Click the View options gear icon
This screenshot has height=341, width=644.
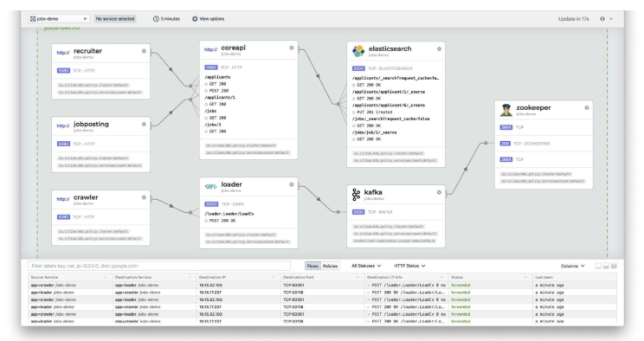point(195,19)
